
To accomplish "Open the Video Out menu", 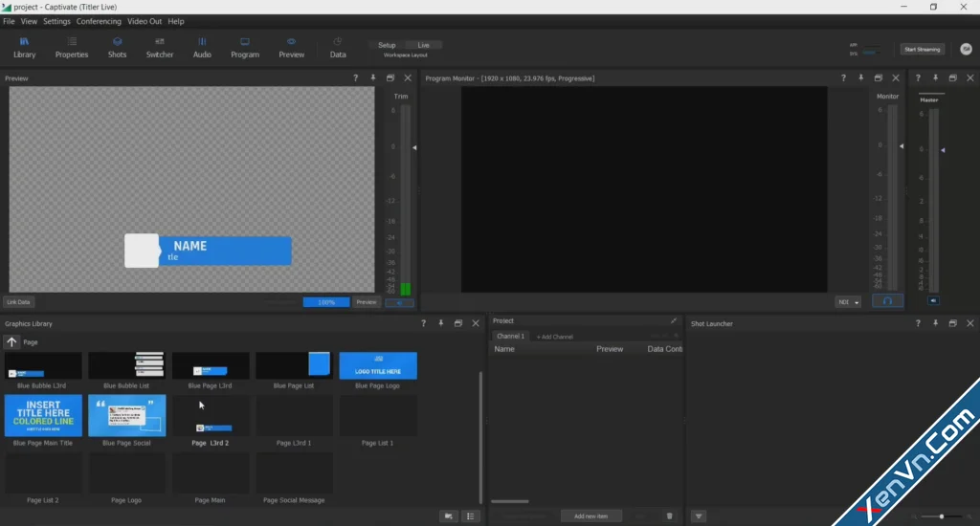I will pyautogui.click(x=145, y=21).
